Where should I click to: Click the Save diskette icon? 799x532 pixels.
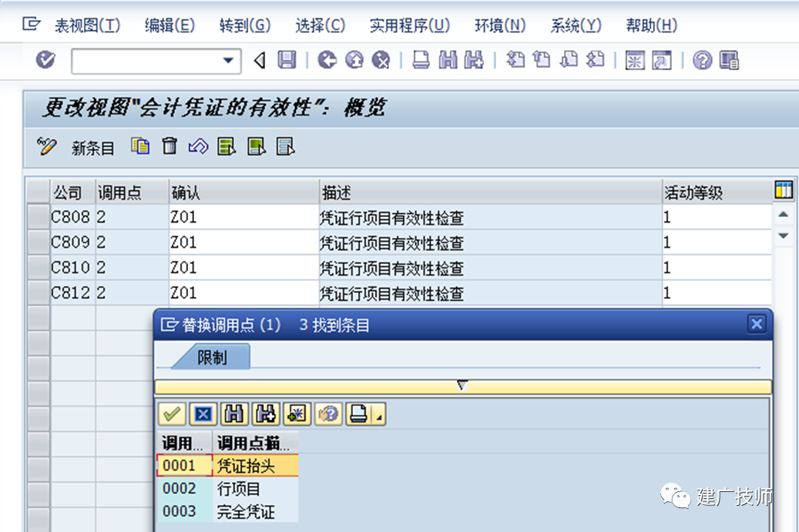tap(287, 60)
